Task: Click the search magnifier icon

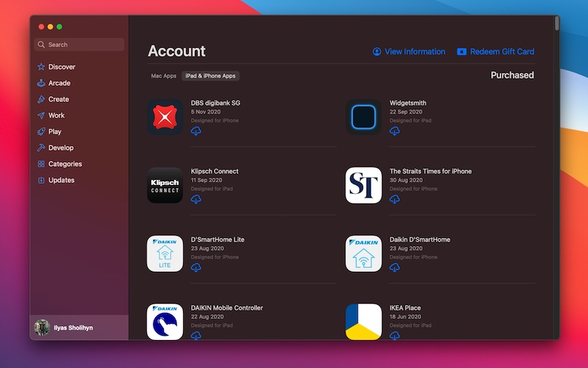Action: (x=41, y=45)
